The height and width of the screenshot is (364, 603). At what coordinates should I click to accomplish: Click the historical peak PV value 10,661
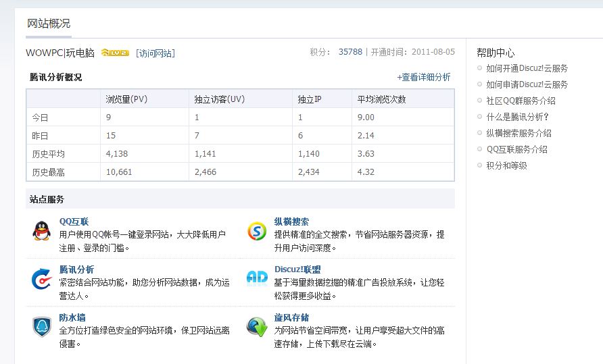coord(119,172)
